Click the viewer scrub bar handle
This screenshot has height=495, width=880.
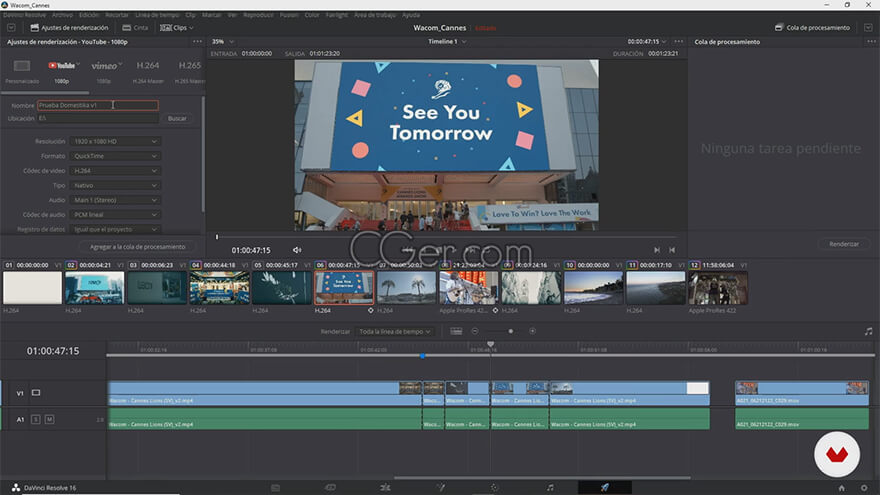[x=217, y=237]
